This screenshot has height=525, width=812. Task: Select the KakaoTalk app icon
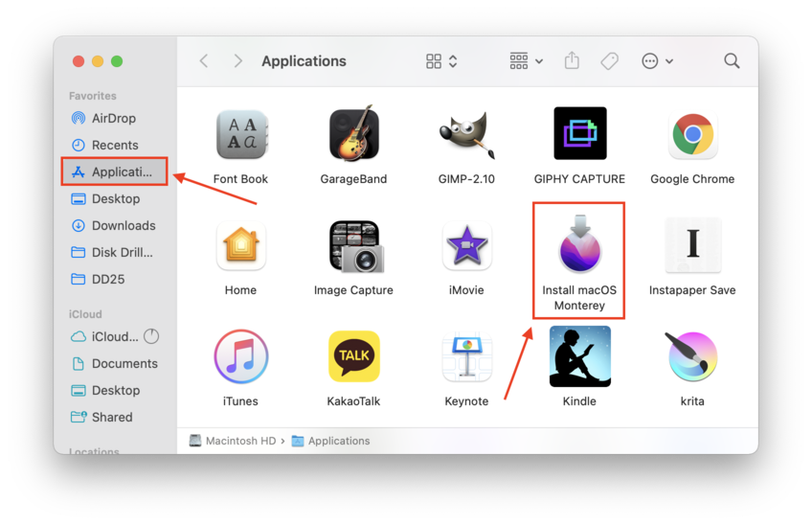(353, 356)
